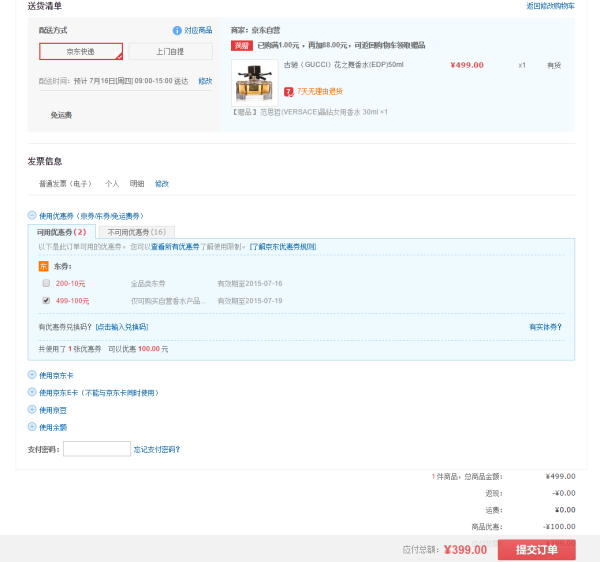Click the blue info icon beside 对应商品
The width and height of the screenshot is (600, 562).
coord(177,31)
